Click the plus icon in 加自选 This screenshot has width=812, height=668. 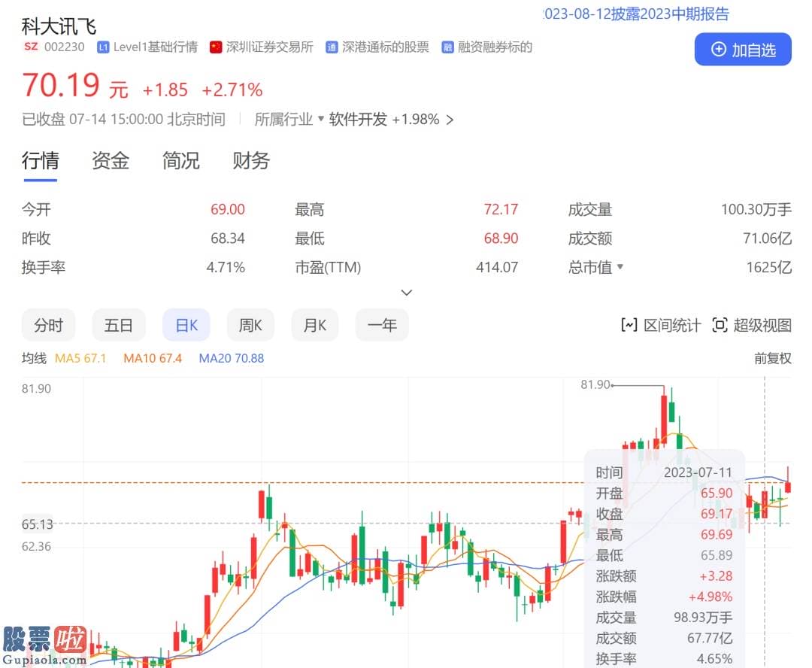click(718, 50)
